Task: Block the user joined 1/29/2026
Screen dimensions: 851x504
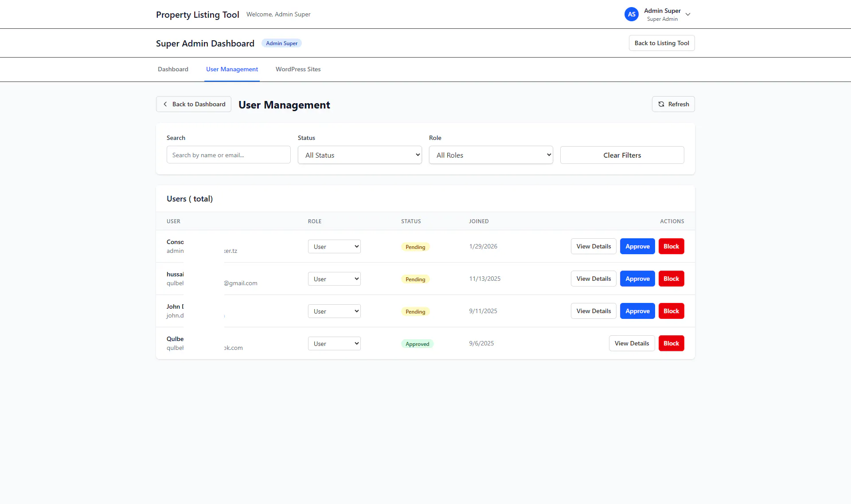Action: point(671,246)
